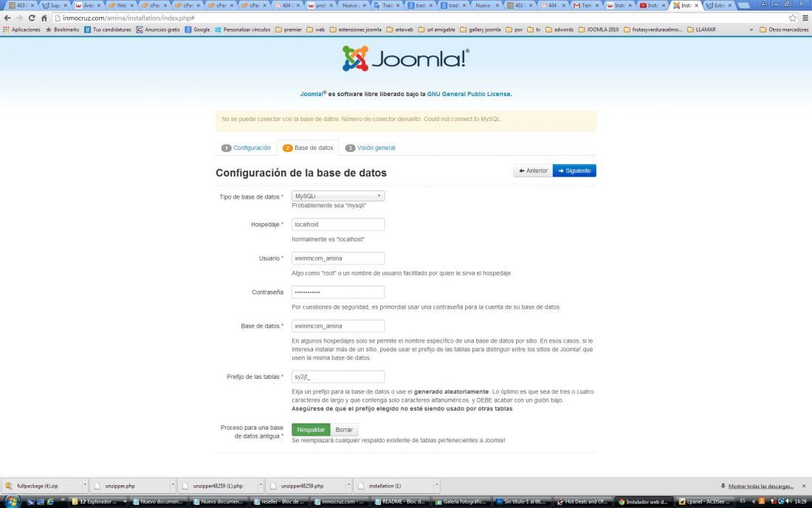This screenshot has width=812, height=508.
Task: Switch to Galería fotográfica taskbar window
Action: 462,501
